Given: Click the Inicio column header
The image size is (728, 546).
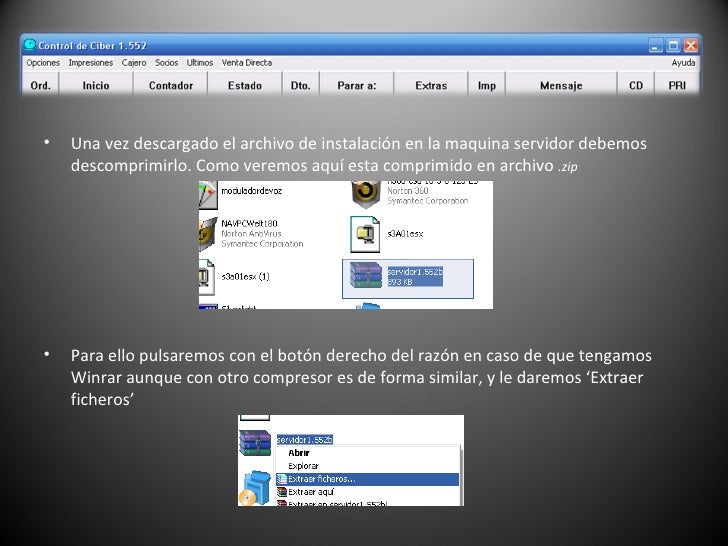Looking at the screenshot, I should [x=96, y=85].
